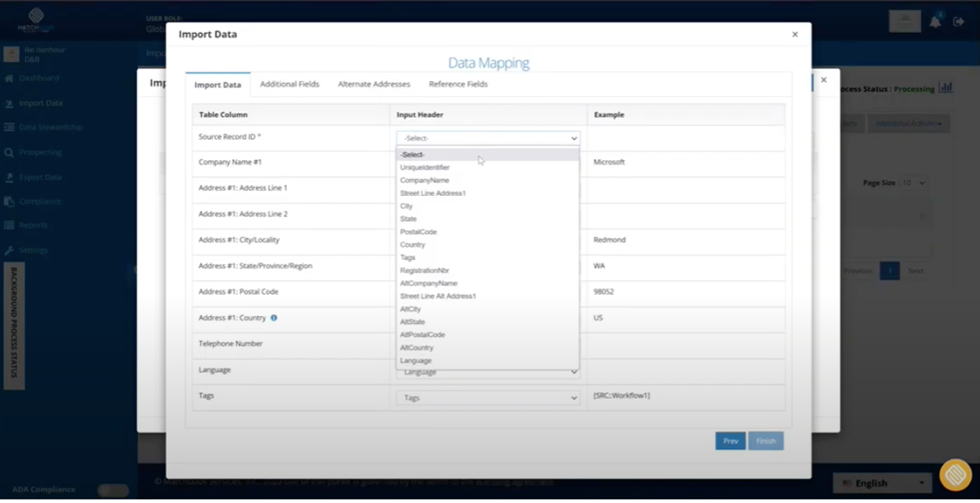Click the Table Column header
The width and height of the screenshot is (980, 503).
click(x=223, y=115)
